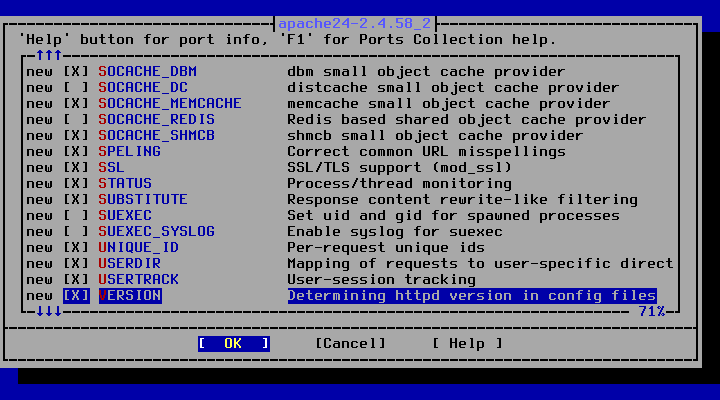720x400 pixels.
Task: Select the STATUS option name
Action: [x=125, y=184]
